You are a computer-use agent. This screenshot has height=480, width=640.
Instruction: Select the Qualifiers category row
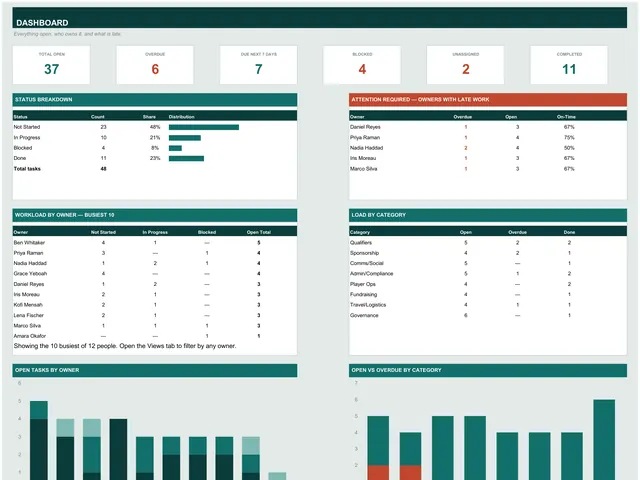(488, 242)
